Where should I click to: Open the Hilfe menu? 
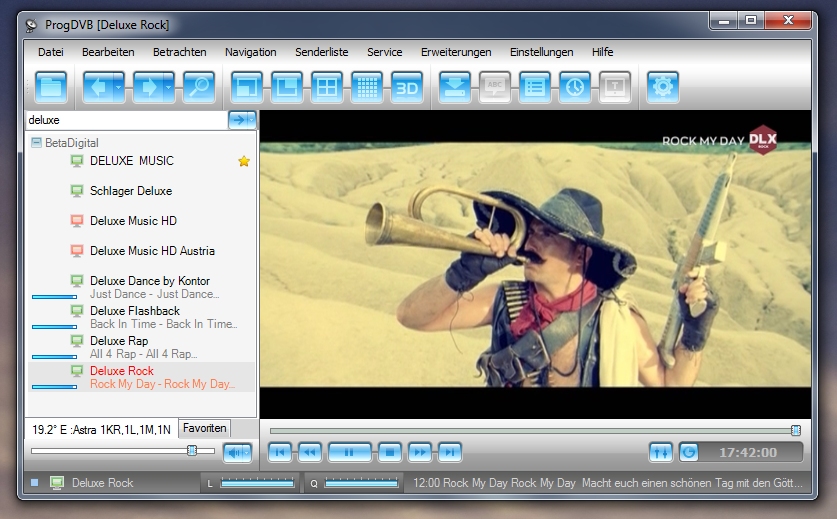click(603, 52)
